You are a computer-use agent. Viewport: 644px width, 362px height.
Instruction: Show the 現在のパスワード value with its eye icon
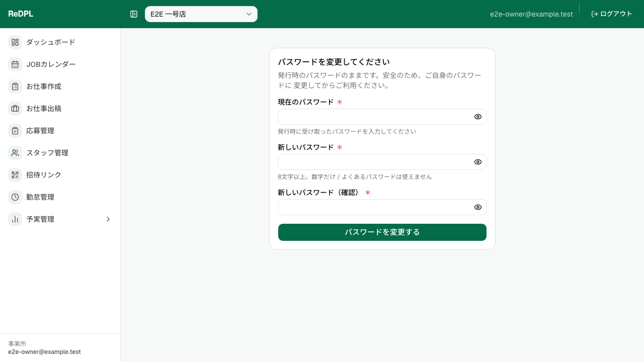pyautogui.click(x=478, y=117)
